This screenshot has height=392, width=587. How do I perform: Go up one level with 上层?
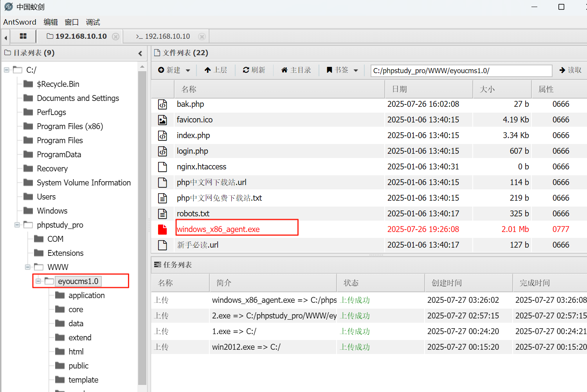click(216, 70)
